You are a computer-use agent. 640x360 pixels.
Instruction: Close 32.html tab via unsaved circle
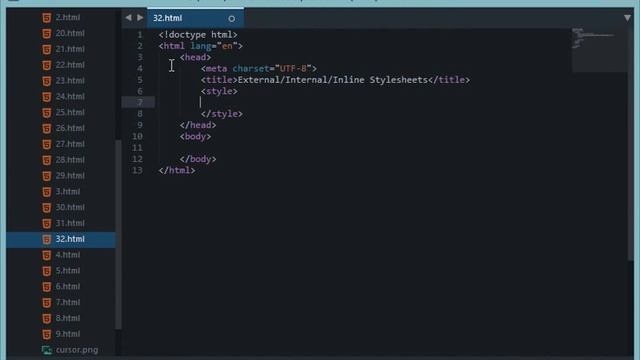click(231, 18)
